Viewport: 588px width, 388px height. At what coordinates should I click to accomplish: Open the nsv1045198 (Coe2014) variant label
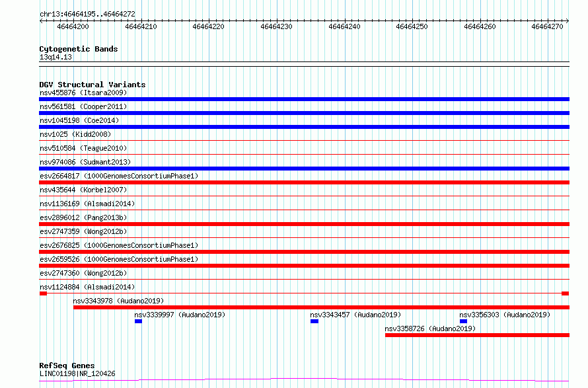click(x=79, y=120)
